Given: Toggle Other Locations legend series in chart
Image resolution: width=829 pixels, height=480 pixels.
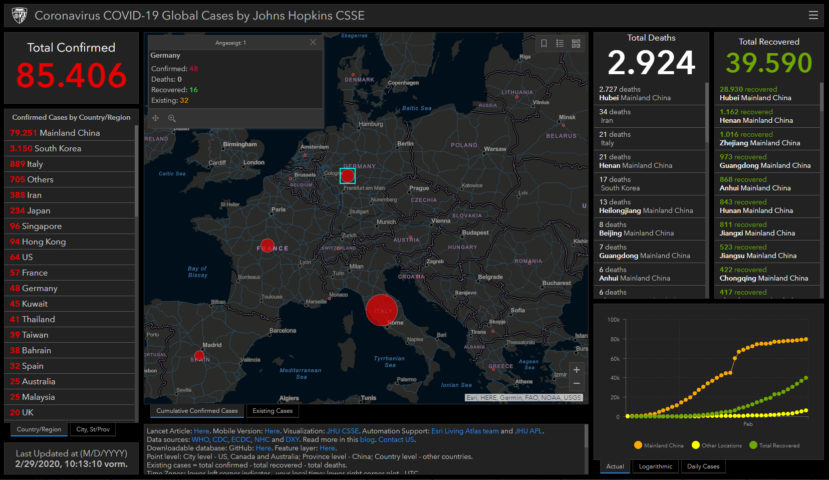Looking at the screenshot, I should (x=717, y=446).
